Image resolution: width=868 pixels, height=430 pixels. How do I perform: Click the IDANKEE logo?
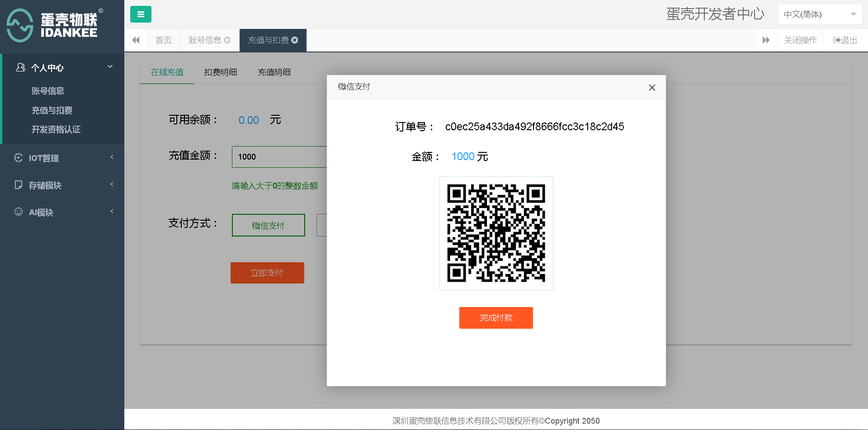click(x=55, y=25)
